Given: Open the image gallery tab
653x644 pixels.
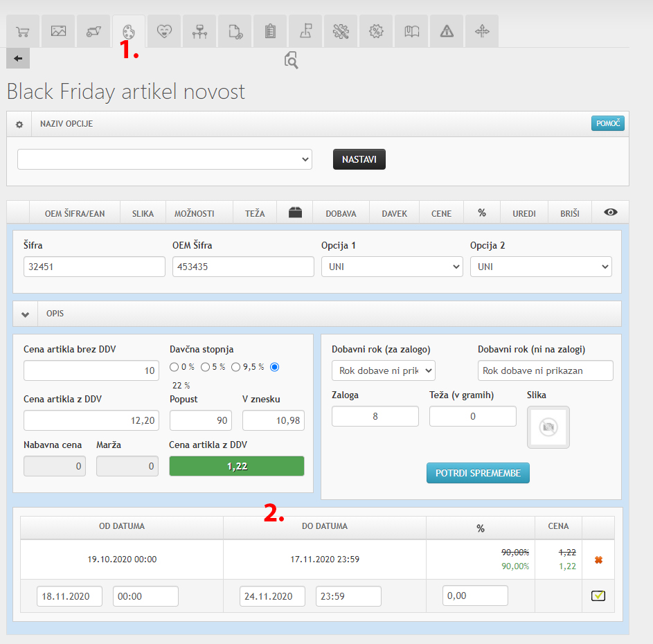Looking at the screenshot, I should point(58,31).
